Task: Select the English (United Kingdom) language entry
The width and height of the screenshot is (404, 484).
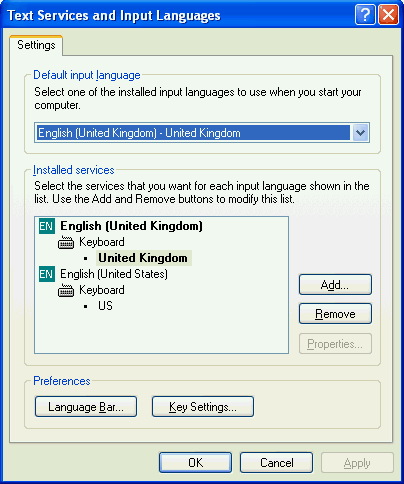Action: [131, 226]
